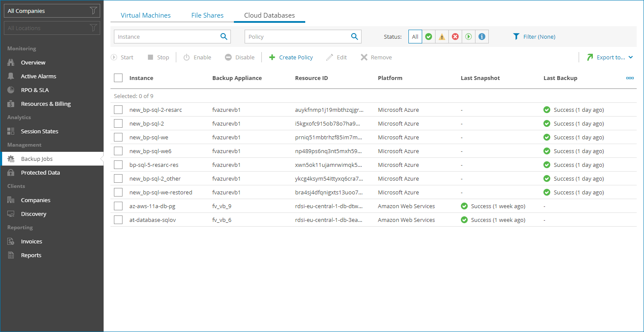Click the Instance search magnifier icon
This screenshot has width=644, height=332.
point(224,37)
